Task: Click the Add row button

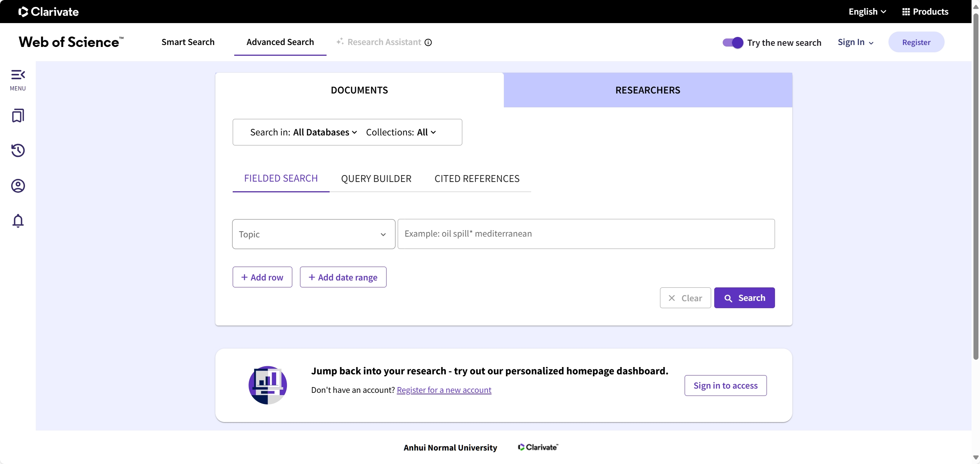Action: point(262,277)
